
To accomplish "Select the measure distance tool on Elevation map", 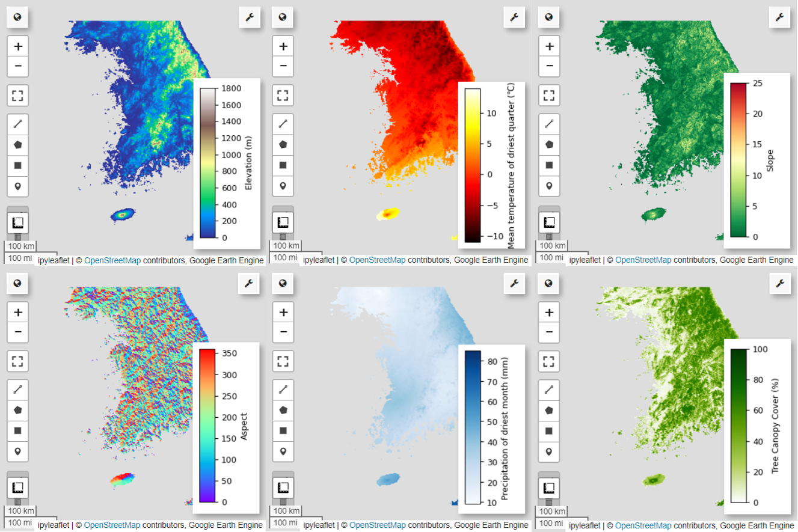I will [x=17, y=124].
